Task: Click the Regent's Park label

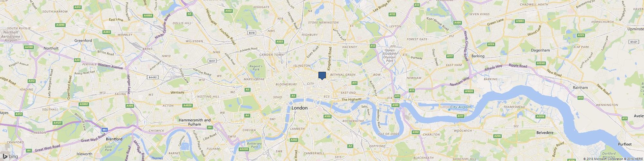Action: click(256, 68)
